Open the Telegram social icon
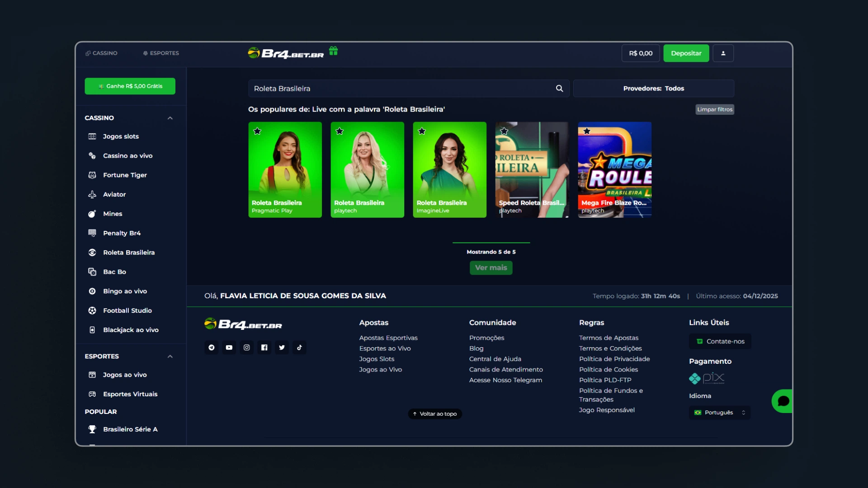This screenshot has width=868, height=488. tap(212, 347)
